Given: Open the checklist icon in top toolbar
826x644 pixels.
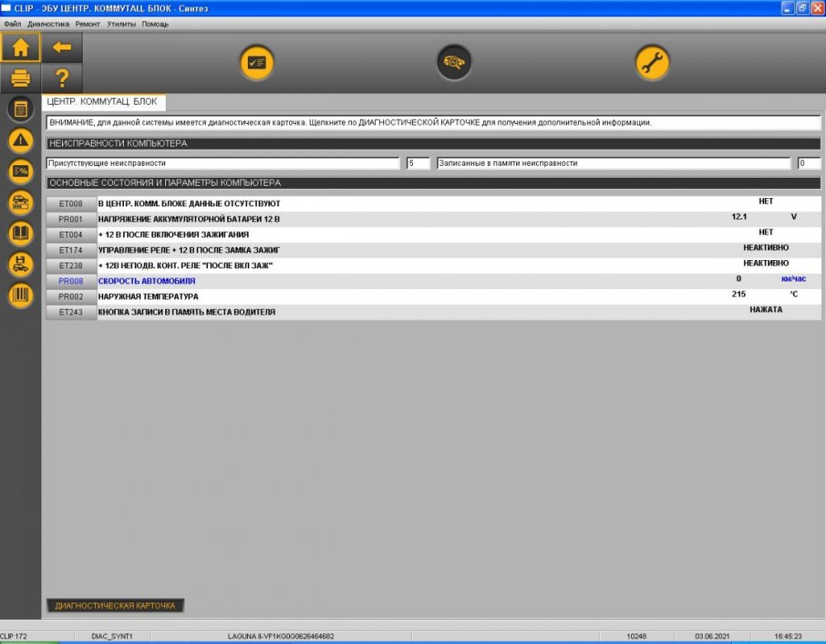Looking at the screenshot, I should click(x=257, y=63).
